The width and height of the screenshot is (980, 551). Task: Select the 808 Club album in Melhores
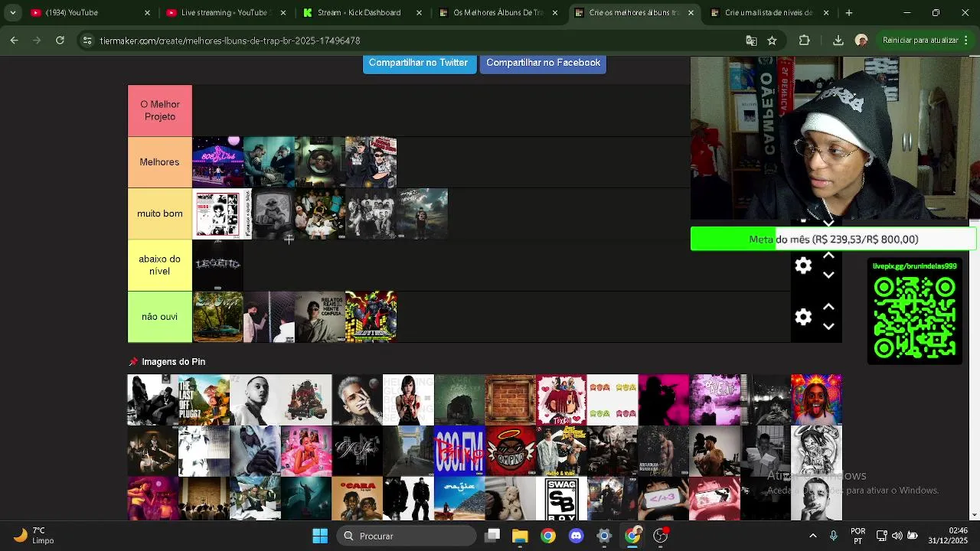[x=217, y=162]
